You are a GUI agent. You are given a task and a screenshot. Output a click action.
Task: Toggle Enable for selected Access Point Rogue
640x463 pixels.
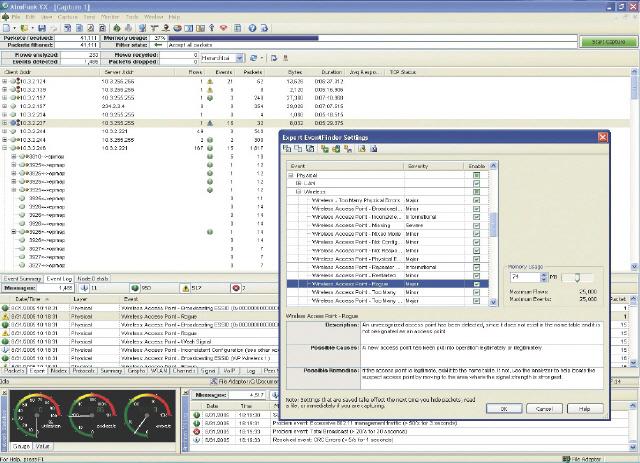pyautogui.click(x=476, y=284)
